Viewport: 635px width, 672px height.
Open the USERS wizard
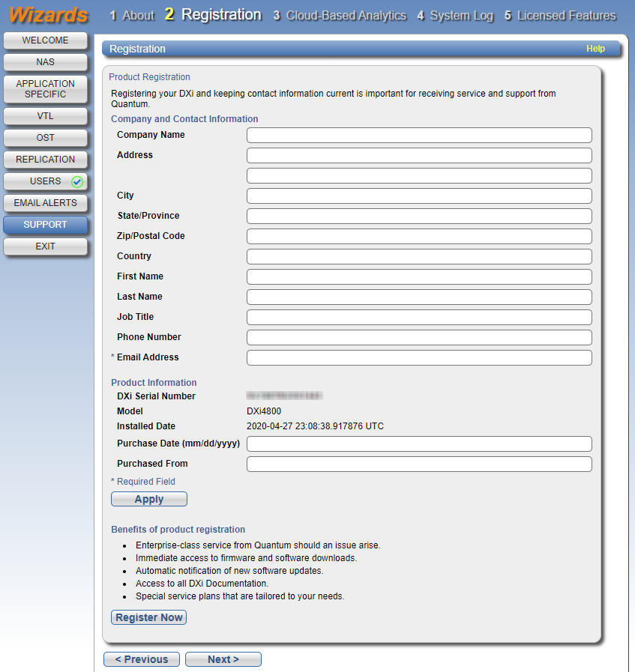[x=45, y=181]
